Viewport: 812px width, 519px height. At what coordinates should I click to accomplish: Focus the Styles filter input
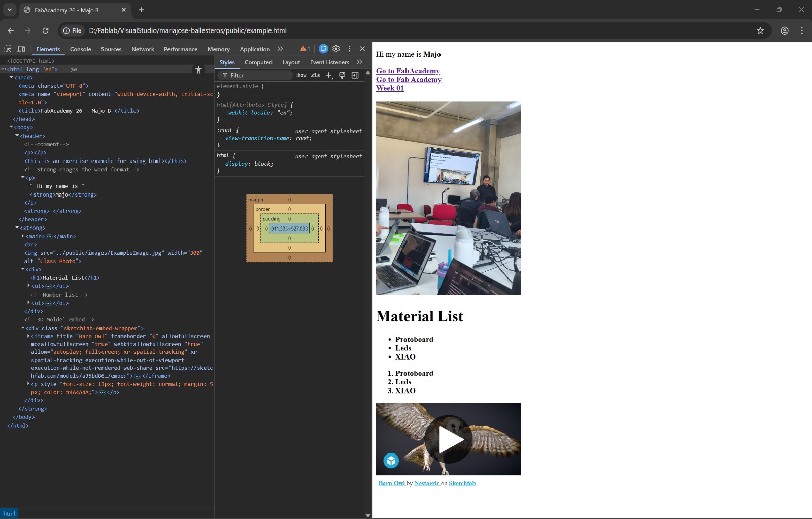255,75
